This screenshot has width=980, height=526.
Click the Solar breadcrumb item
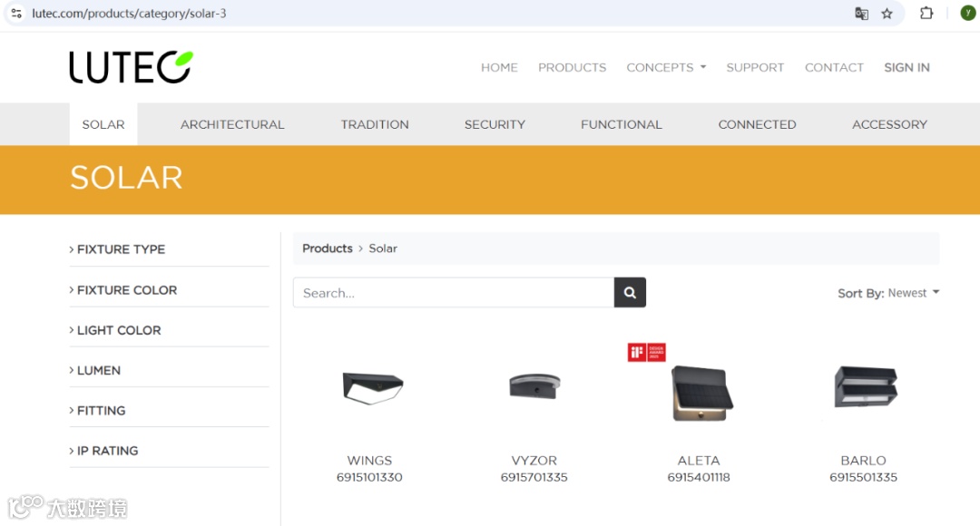383,248
